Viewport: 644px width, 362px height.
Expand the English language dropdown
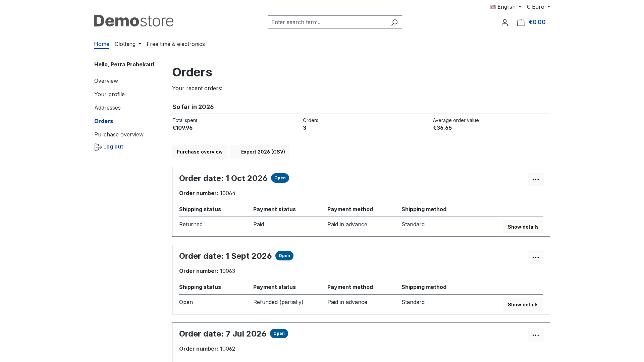pos(505,7)
